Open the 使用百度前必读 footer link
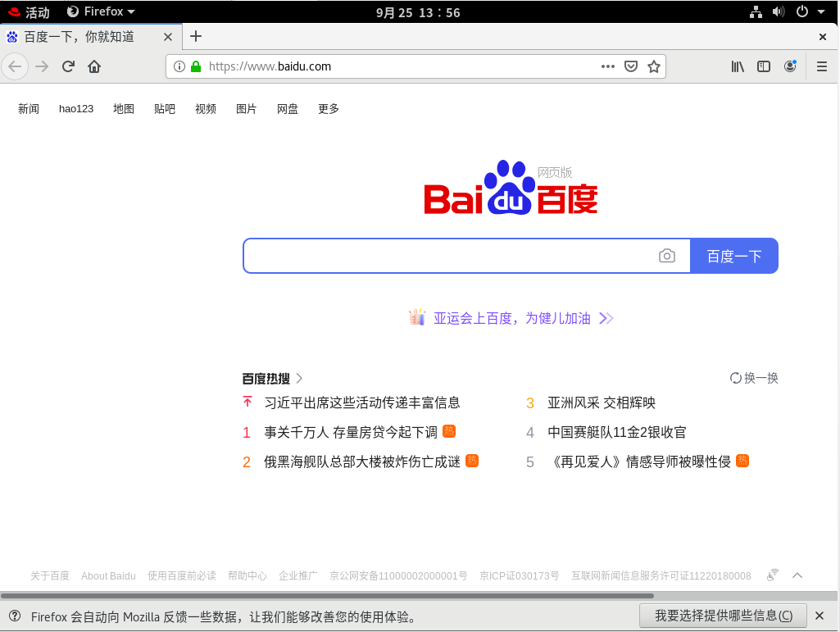The image size is (840, 632). (182, 575)
